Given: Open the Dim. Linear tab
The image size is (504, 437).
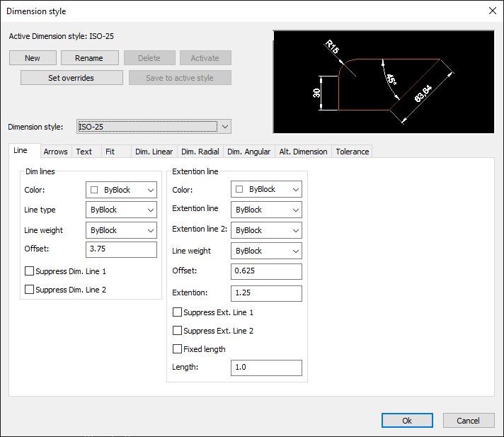Looking at the screenshot, I should [x=154, y=152].
